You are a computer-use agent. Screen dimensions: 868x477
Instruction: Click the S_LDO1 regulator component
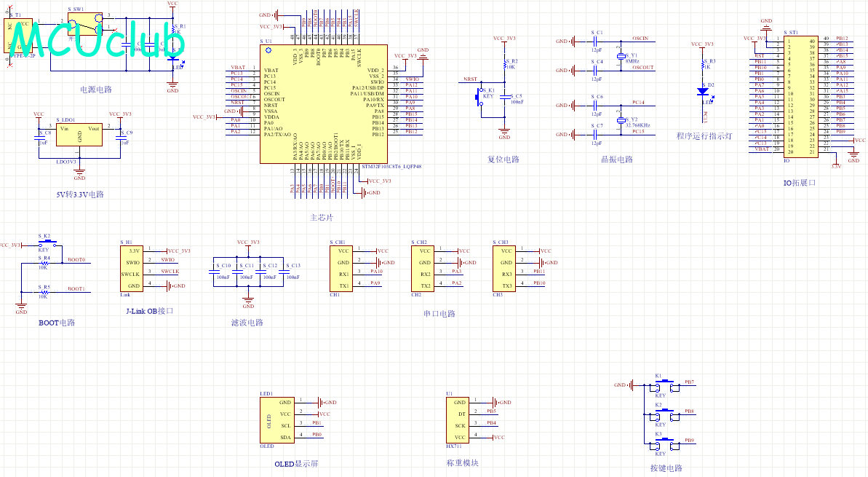point(79,135)
